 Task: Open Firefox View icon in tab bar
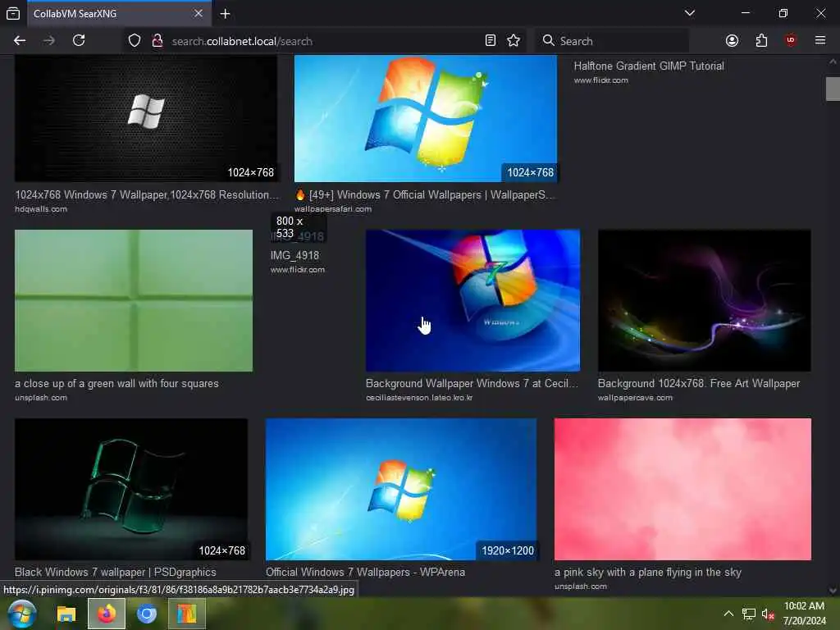coord(13,13)
